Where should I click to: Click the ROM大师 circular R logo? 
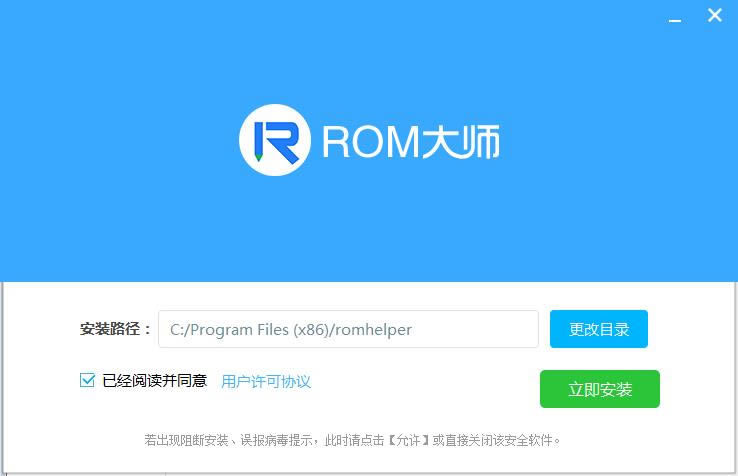click(275, 140)
